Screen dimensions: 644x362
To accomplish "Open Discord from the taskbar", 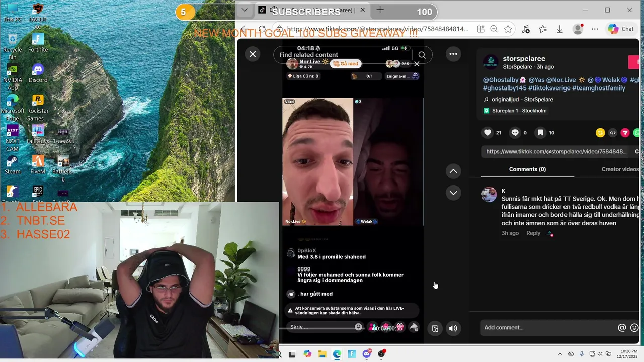I will point(367,354).
